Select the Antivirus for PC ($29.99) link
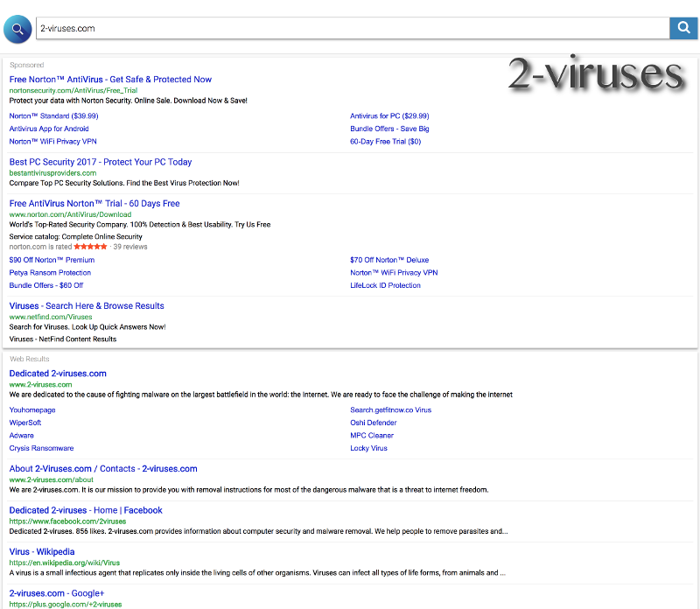 coord(389,115)
